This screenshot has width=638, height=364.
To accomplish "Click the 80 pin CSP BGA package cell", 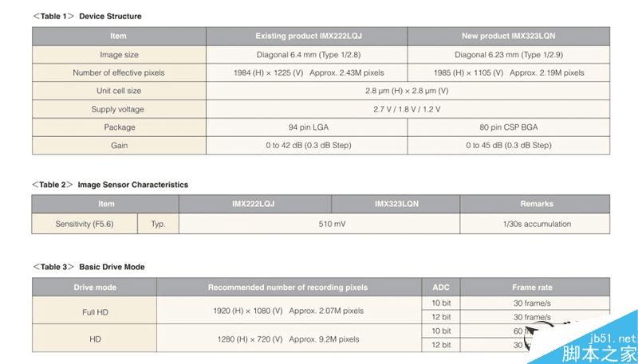I will [508, 127].
